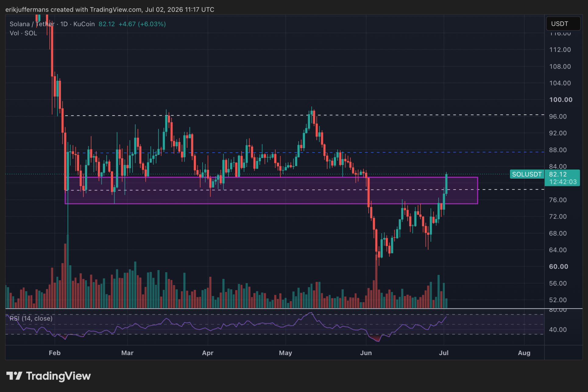
Task: Click the 96.00 price axis label
Action: (558, 116)
